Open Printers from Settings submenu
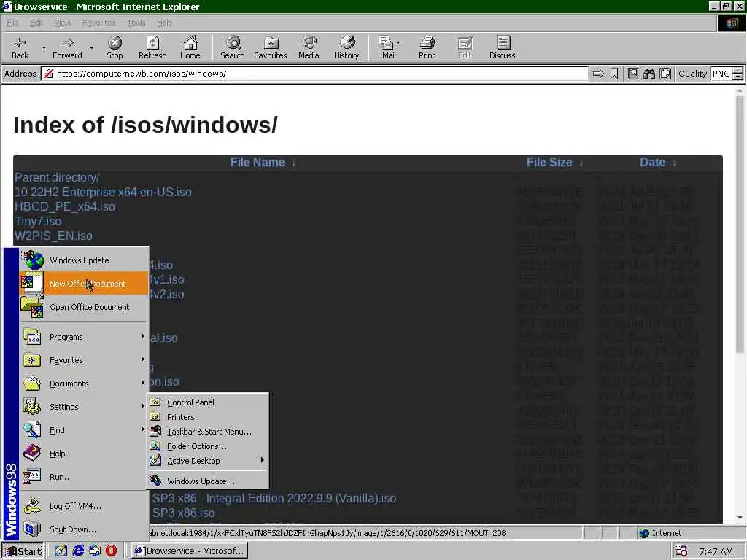Screen dimensions: 747x560 (208, 417)
